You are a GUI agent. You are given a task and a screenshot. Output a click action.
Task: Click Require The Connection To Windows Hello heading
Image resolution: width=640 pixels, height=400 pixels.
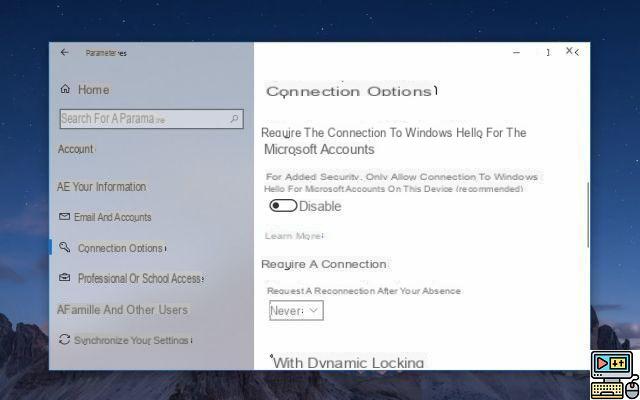[x=393, y=141]
